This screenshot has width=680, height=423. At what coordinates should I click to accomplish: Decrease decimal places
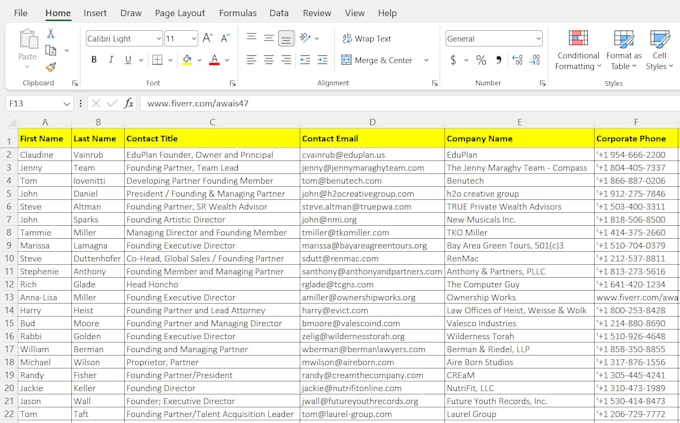pos(535,60)
